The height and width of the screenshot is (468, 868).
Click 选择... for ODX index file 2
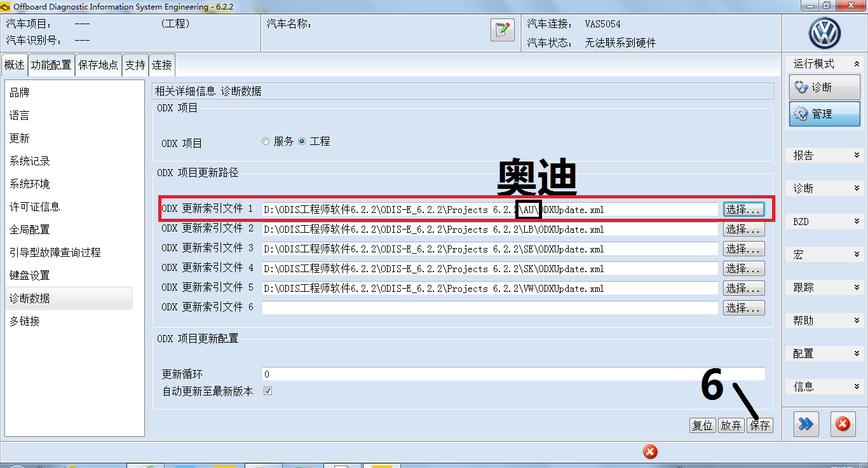743,229
